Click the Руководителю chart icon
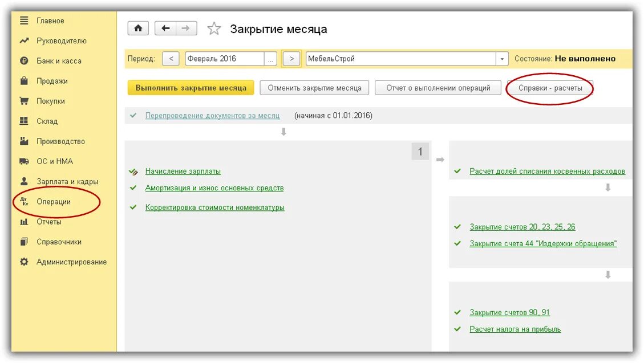Image resolution: width=644 pixels, height=363 pixels. 24,40
